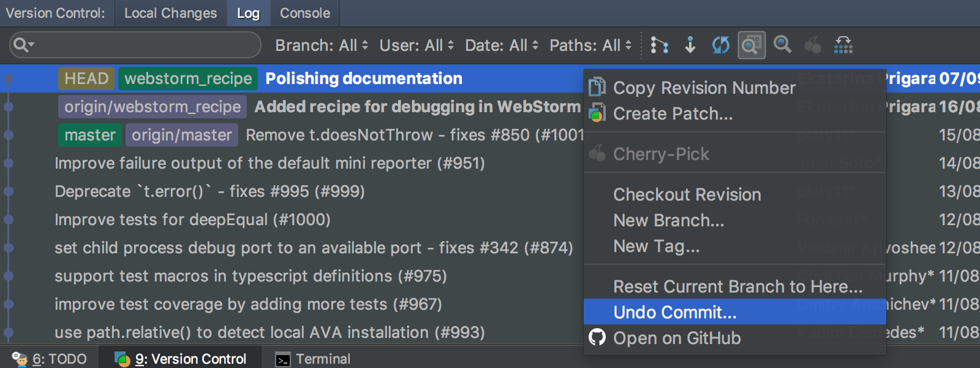Open the 9: Version Control tool window

181,359
